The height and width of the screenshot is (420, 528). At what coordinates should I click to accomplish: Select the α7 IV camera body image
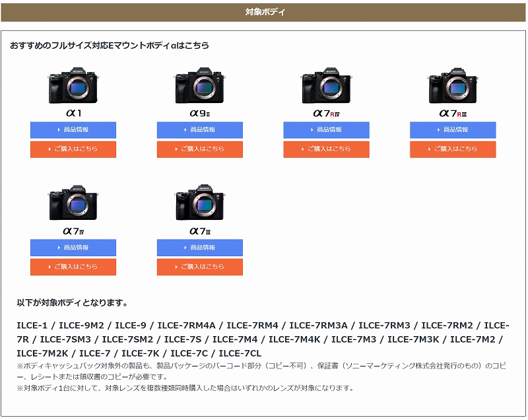pos(73,203)
